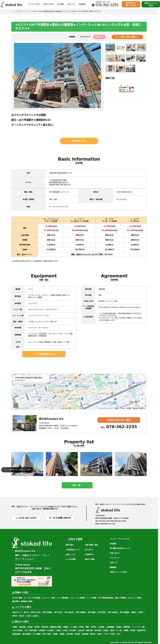Click マンション in the breadcrumb
The width and height of the screenshot is (160, 644).
27,12
